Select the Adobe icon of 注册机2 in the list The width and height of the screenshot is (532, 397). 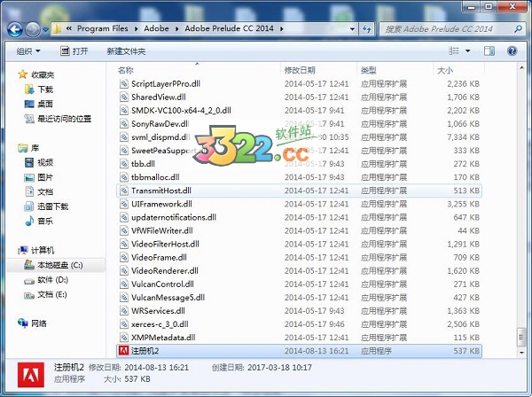point(124,351)
